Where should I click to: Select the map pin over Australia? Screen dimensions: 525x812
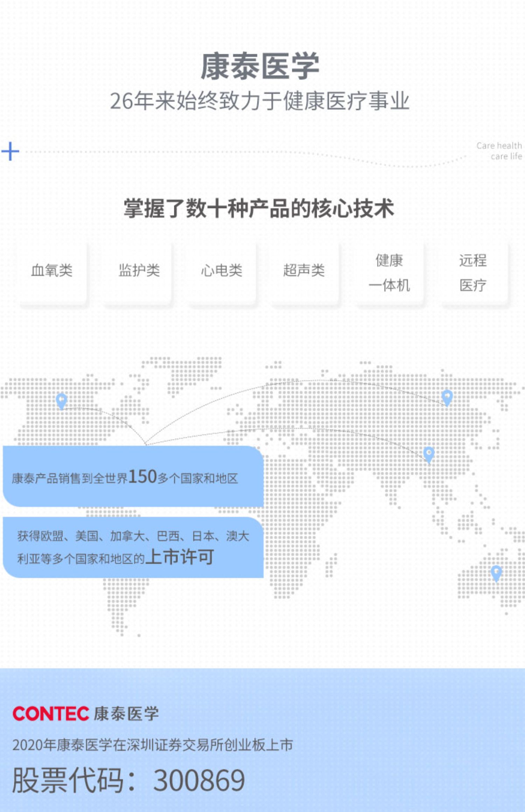point(496,574)
